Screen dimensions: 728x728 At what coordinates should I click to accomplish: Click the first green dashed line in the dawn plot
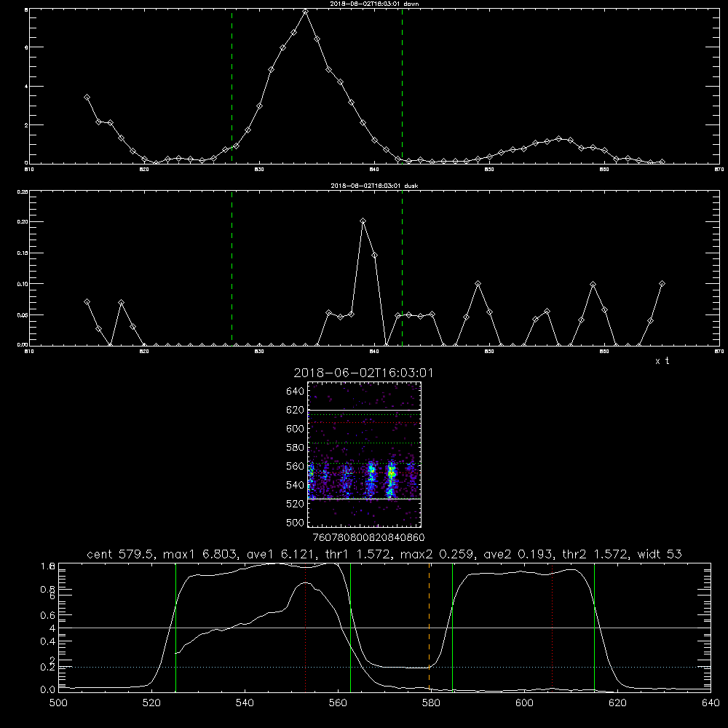232,86
